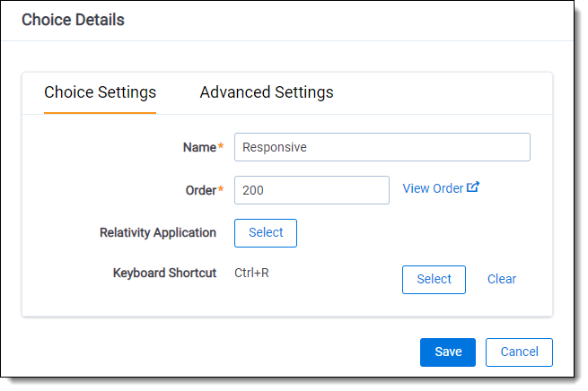
Task: Click the Name field label
Action: click(x=199, y=147)
